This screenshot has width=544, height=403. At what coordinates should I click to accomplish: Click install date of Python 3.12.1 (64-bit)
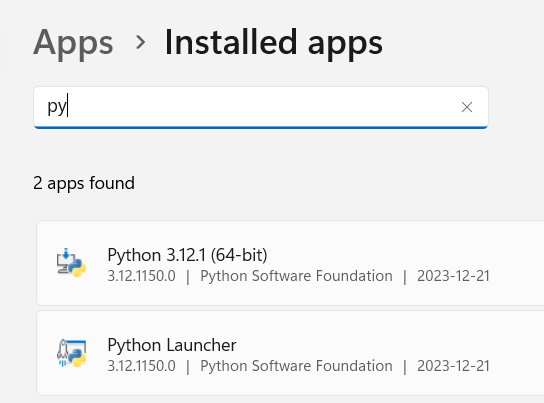[x=453, y=276]
